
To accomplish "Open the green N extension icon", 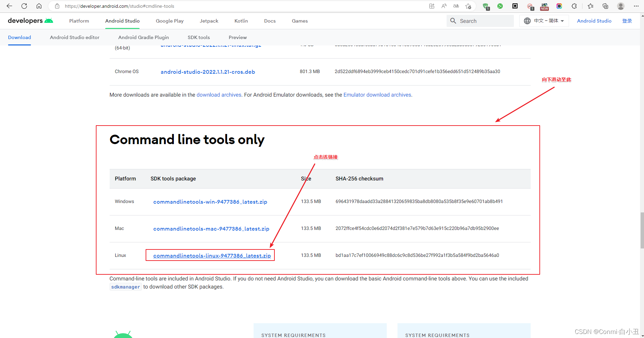I will coord(500,6).
